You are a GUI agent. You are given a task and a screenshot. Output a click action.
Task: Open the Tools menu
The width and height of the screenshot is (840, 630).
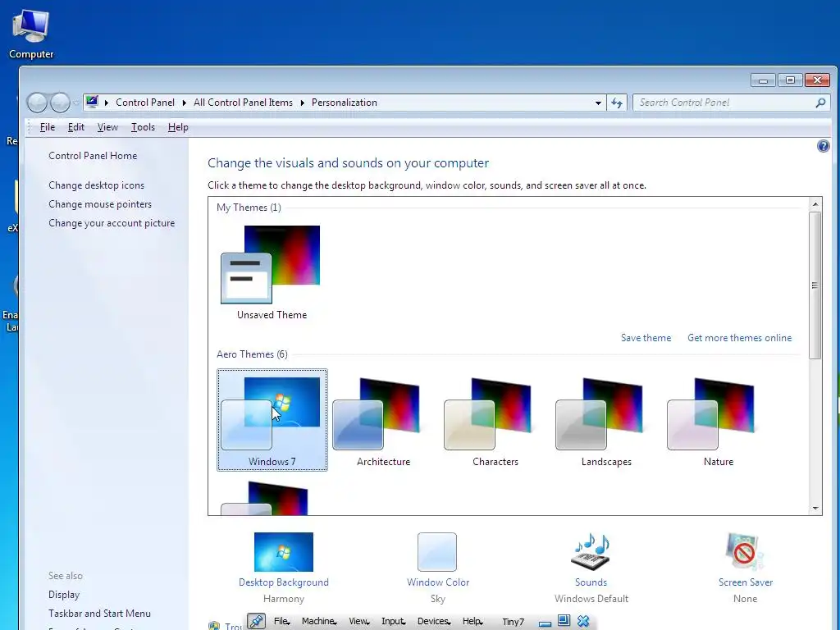coord(143,127)
